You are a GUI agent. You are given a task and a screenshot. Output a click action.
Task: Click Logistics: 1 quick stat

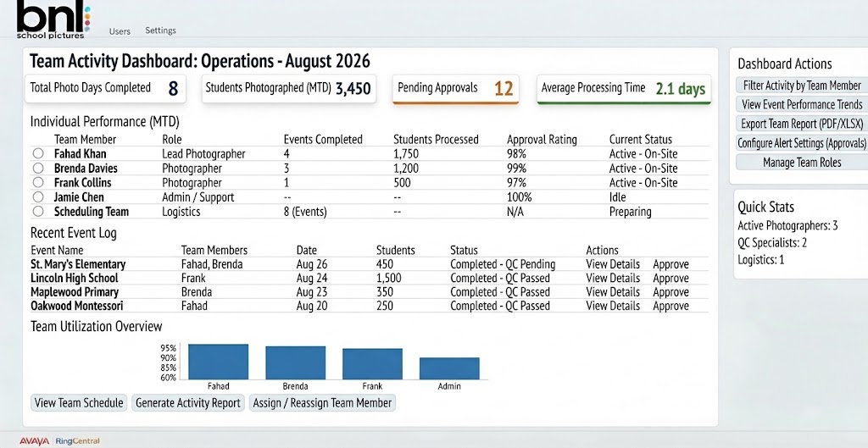coord(761,259)
